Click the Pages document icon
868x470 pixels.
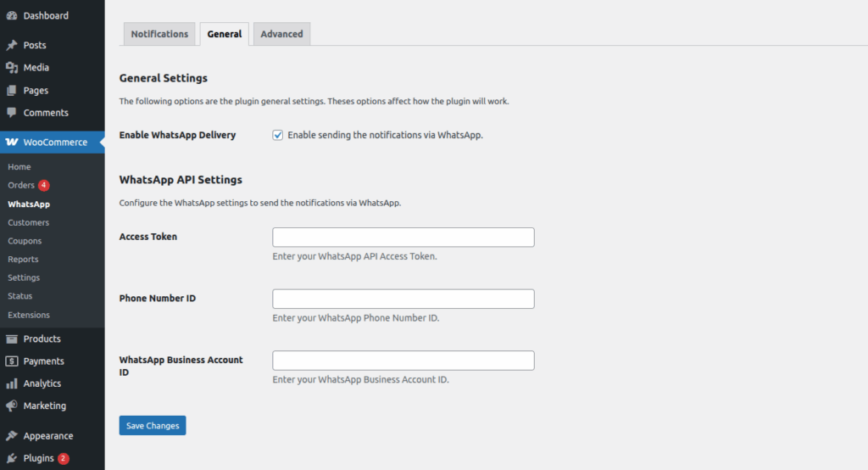click(12, 90)
